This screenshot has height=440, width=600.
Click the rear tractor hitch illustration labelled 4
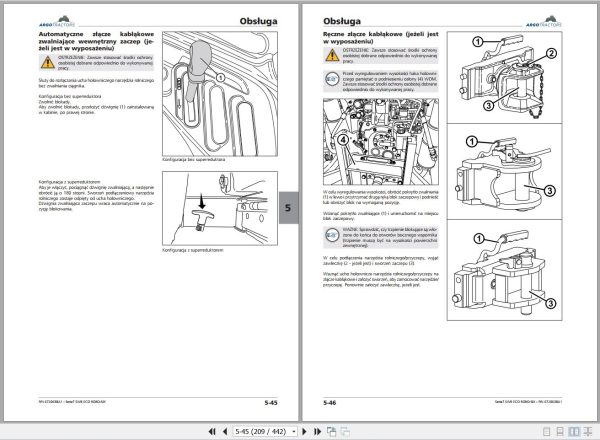pyautogui.click(x=381, y=142)
